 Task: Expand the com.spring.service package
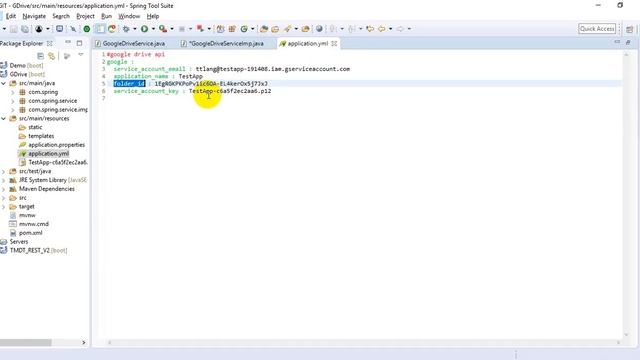(x=13, y=101)
